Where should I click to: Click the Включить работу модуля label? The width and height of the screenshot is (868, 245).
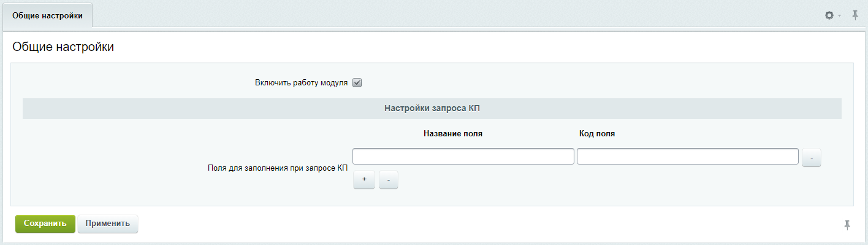(x=302, y=82)
